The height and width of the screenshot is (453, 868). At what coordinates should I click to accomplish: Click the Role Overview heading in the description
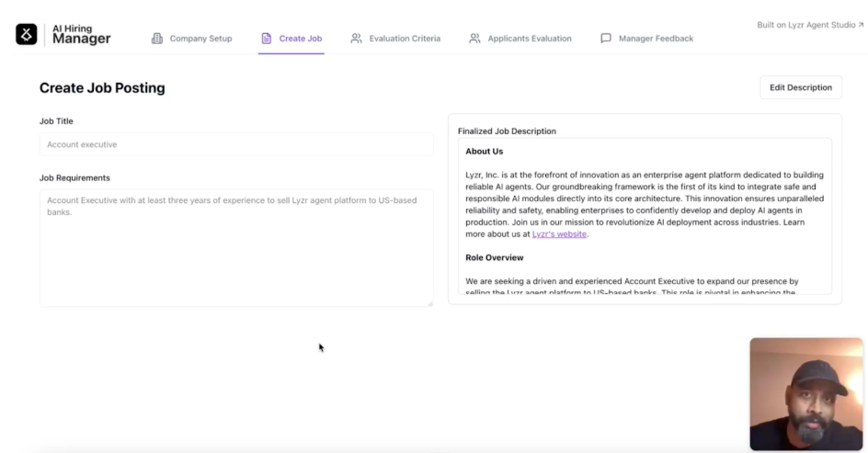click(x=495, y=257)
